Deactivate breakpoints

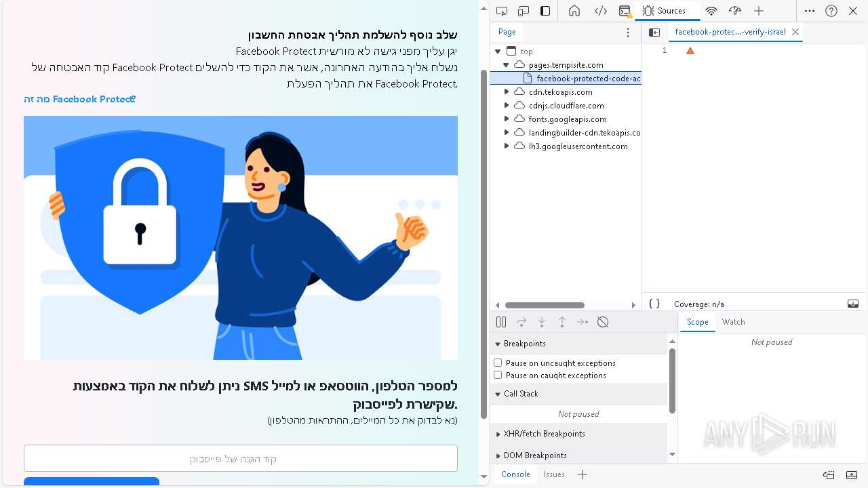point(603,322)
